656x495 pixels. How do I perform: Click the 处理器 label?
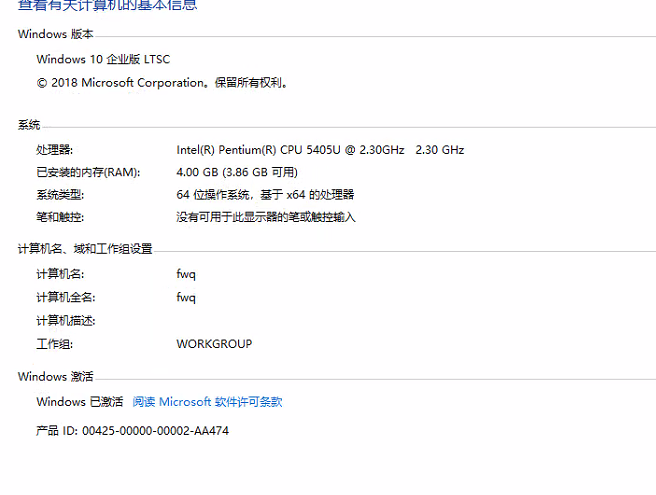[54, 150]
